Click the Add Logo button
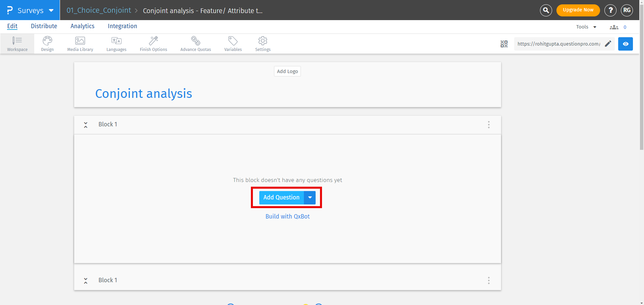 click(287, 71)
